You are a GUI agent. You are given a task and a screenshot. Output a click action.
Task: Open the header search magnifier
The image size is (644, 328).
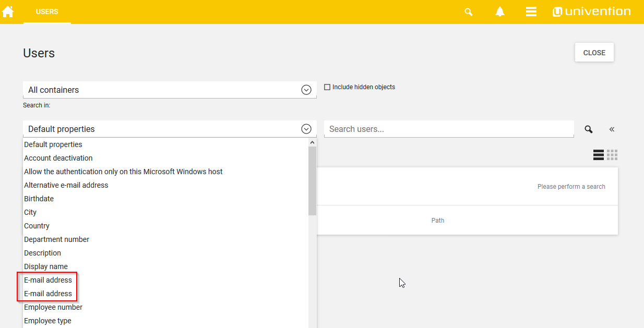click(468, 12)
